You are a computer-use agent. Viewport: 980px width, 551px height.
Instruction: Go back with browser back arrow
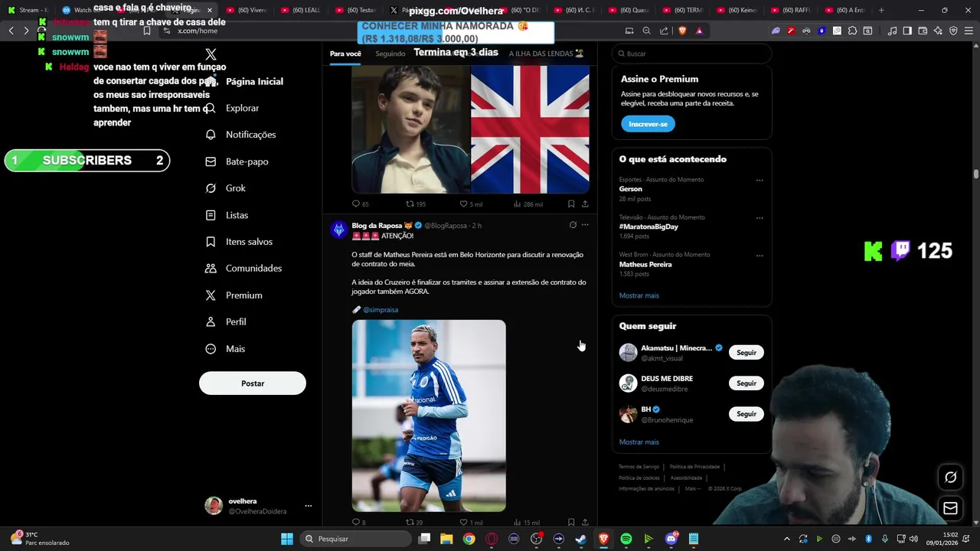pyautogui.click(x=11, y=31)
